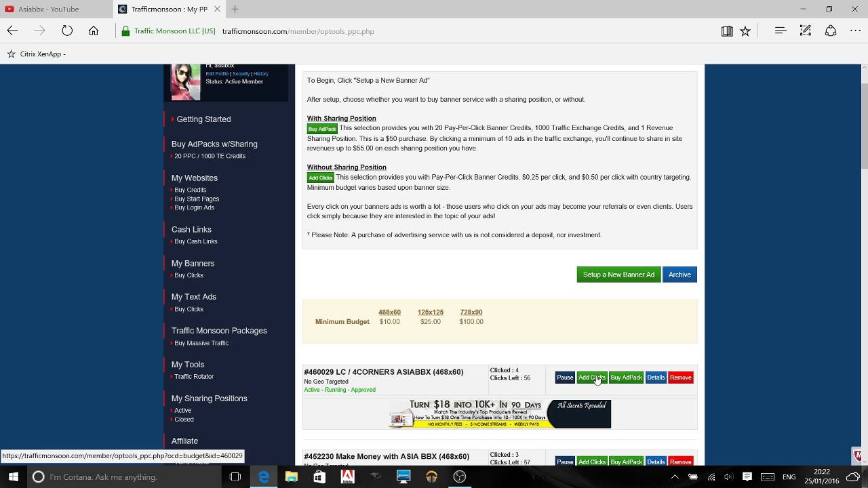This screenshot has height=488, width=868.
Task: Buy AdPack for banner #460029
Action: tap(626, 378)
